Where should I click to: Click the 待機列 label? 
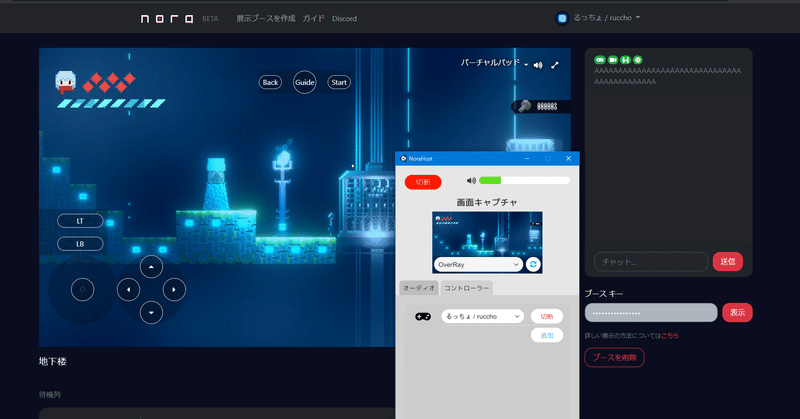(49, 395)
